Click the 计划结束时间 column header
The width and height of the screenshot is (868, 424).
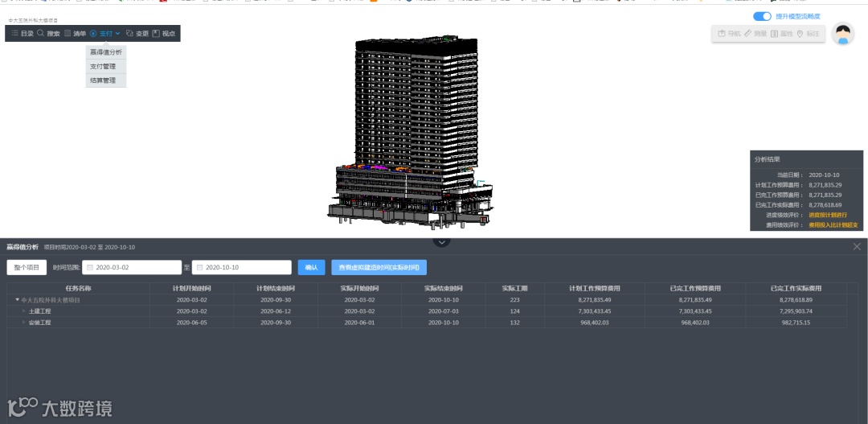(x=276, y=288)
